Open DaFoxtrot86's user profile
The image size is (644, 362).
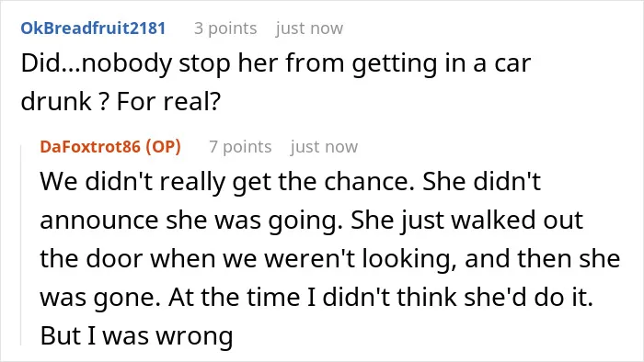pyautogui.click(x=90, y=146)
